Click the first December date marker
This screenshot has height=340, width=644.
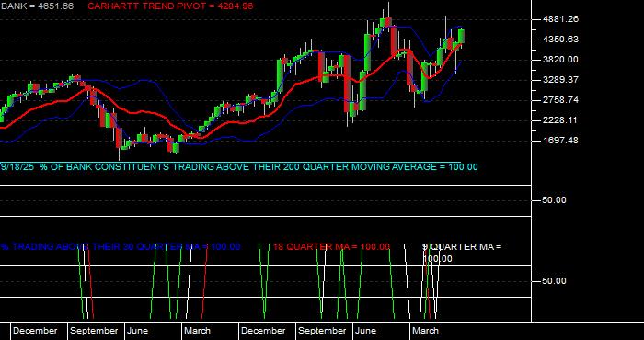[35, 331]
